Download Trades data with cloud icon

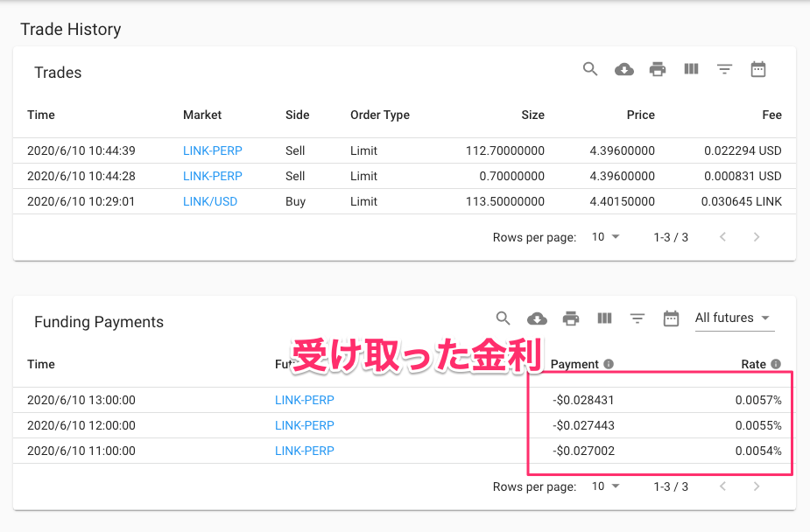(623, 69)
